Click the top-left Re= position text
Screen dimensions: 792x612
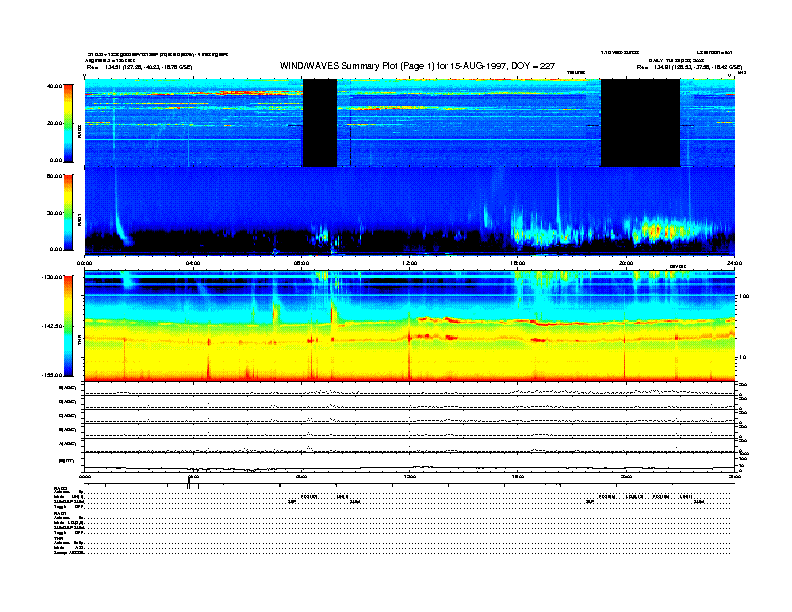139,67
